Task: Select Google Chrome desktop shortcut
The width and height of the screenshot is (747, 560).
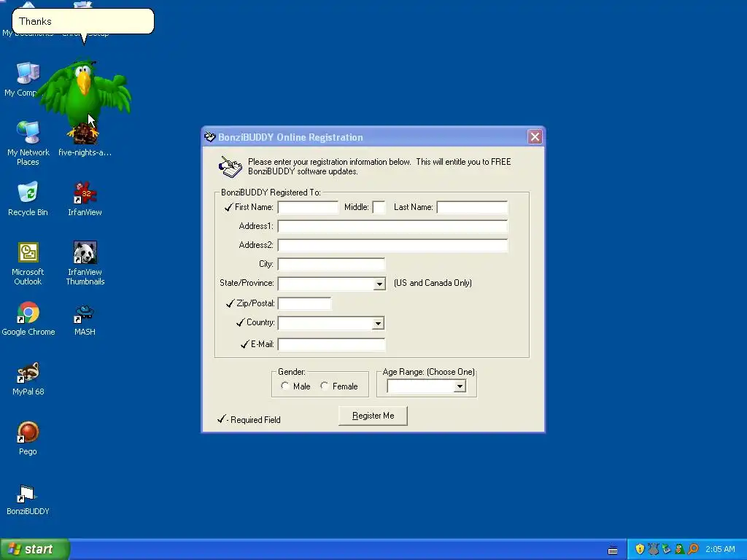Action: (x=28, y=319)
